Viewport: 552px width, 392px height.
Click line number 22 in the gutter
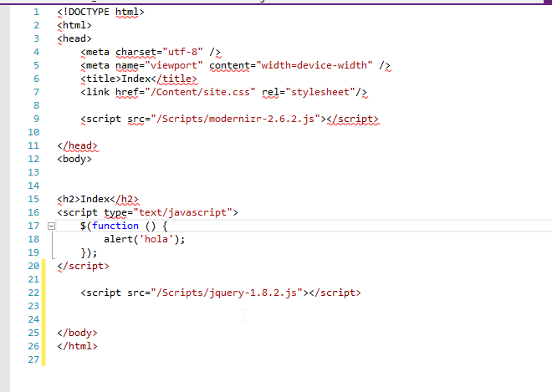point(33,293)
